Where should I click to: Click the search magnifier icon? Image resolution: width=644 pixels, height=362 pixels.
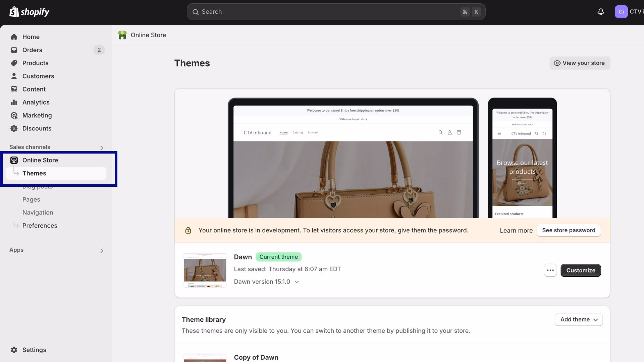[x=196, y=12]
